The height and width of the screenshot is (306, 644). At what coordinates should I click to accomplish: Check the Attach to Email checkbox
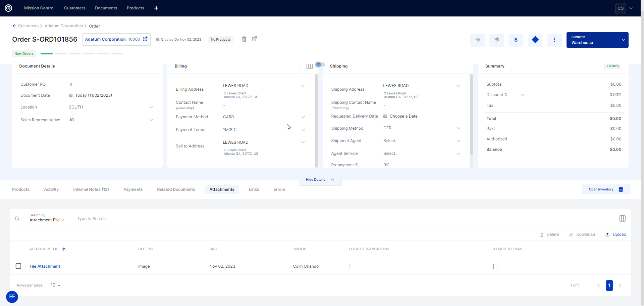(496, 266)
